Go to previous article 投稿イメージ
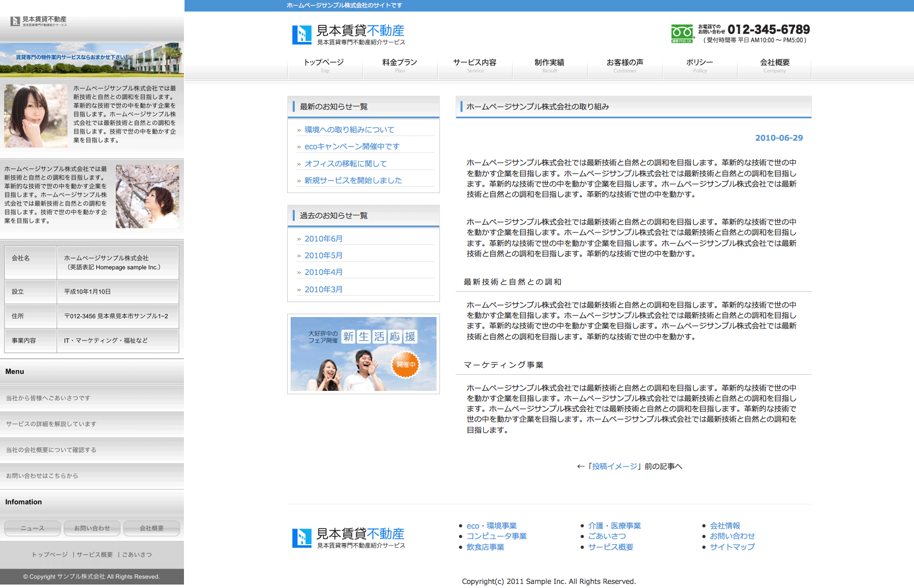 615,466
